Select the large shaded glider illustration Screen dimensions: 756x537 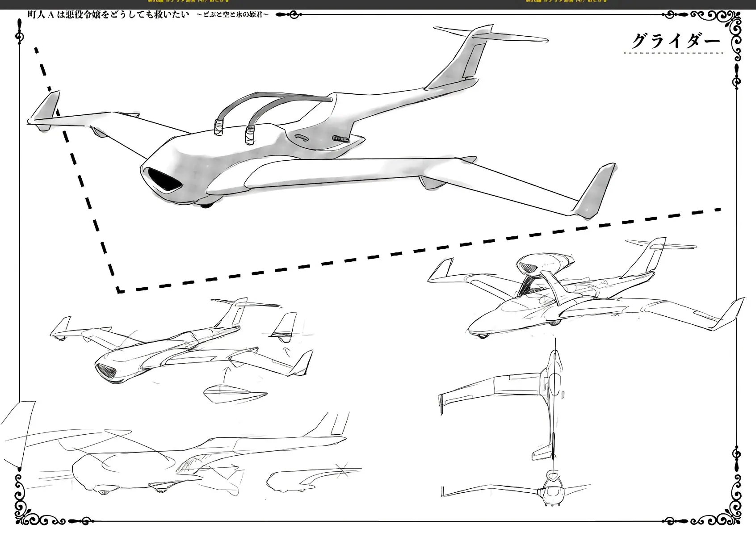point(322,123)
